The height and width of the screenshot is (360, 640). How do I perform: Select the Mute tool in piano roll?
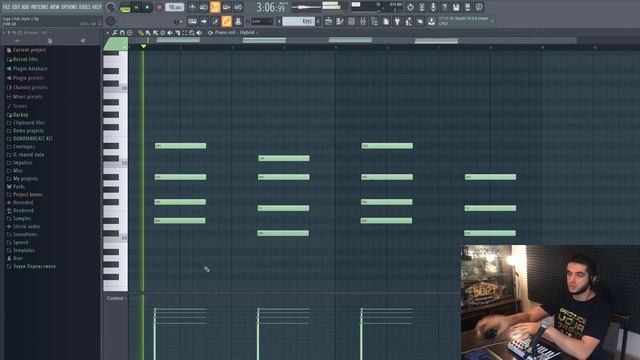tap(170, 33)
